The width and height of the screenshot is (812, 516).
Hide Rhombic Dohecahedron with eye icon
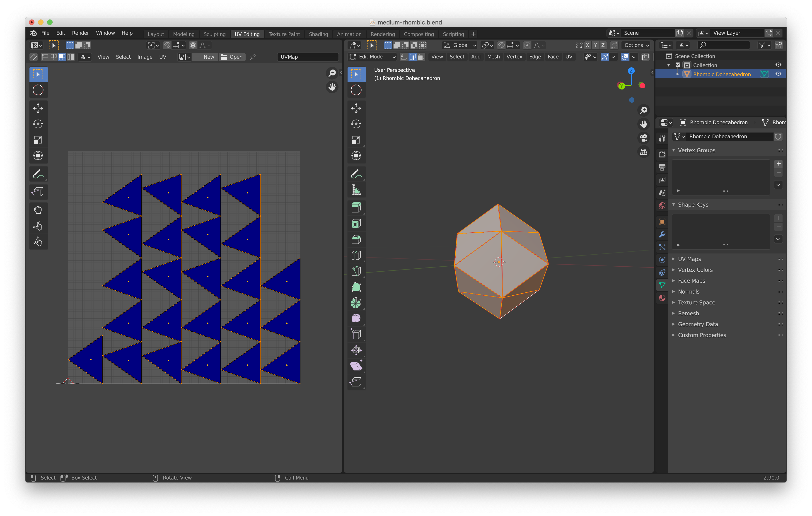pos(778,74)
